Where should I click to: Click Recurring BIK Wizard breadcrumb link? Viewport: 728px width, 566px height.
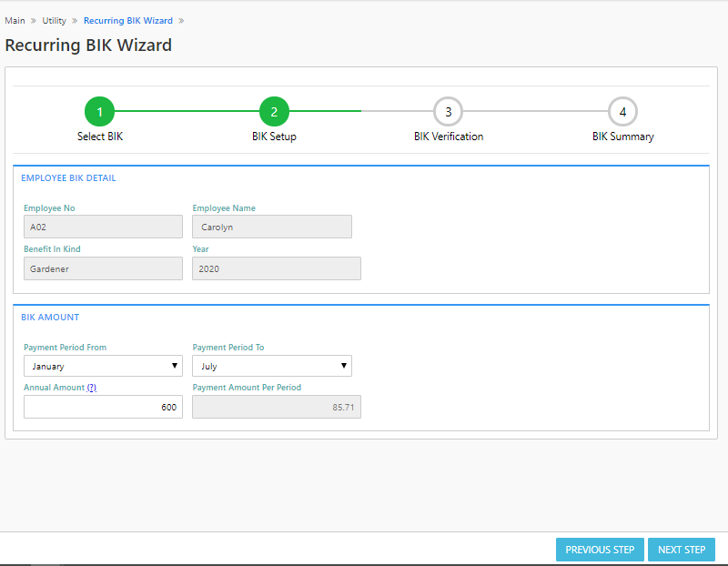(x=128, y=20)
